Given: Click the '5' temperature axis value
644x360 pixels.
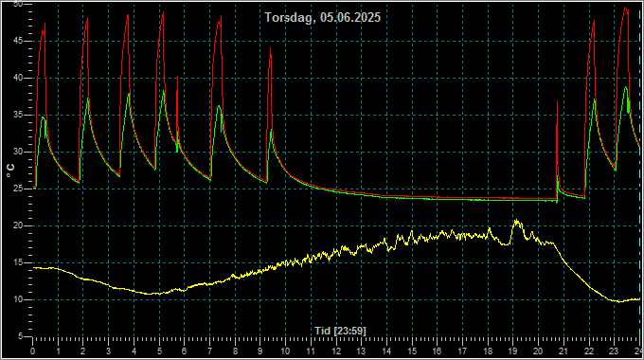Looking at the screenshot, I should [21, 336].
